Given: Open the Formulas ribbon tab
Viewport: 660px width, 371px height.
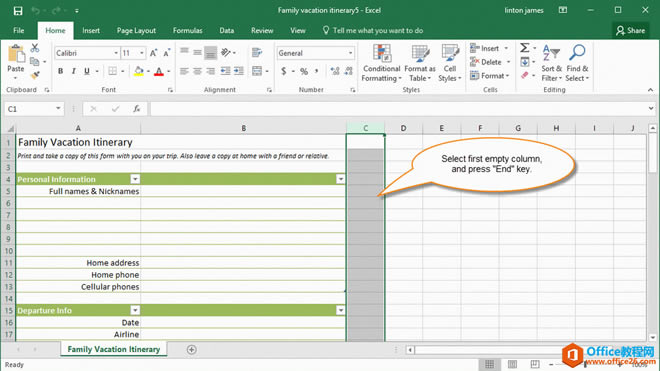Looking at the screenshot, I should tap(187, 30).
